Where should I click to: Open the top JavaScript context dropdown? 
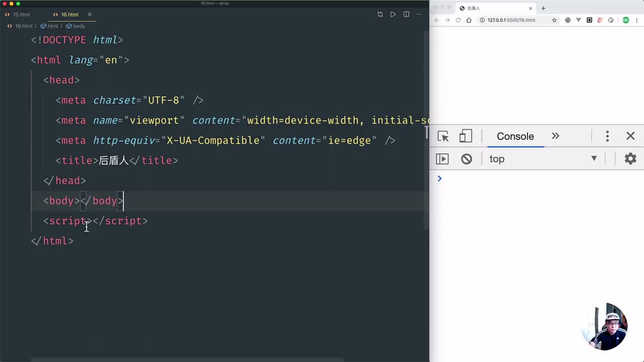tap(543, 159)
